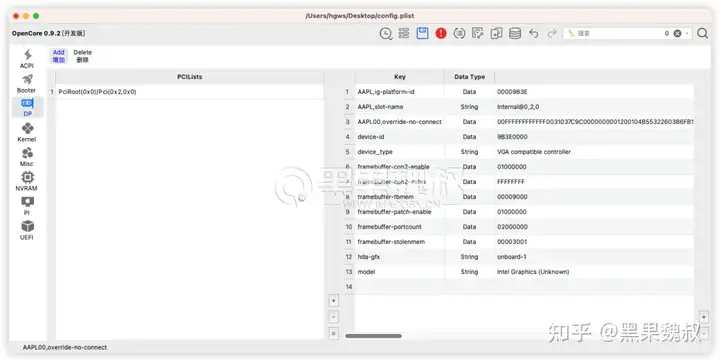This screenshot has width=720, height=362.
Task: Click the copy documents toolbar icon
Action: click(496, 33)
